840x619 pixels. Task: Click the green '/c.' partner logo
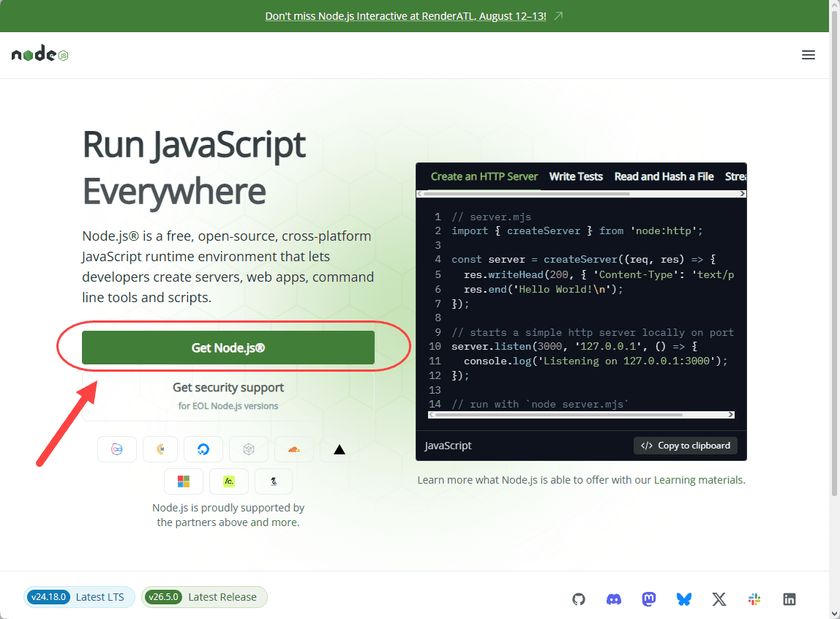[x=229, y=481]
